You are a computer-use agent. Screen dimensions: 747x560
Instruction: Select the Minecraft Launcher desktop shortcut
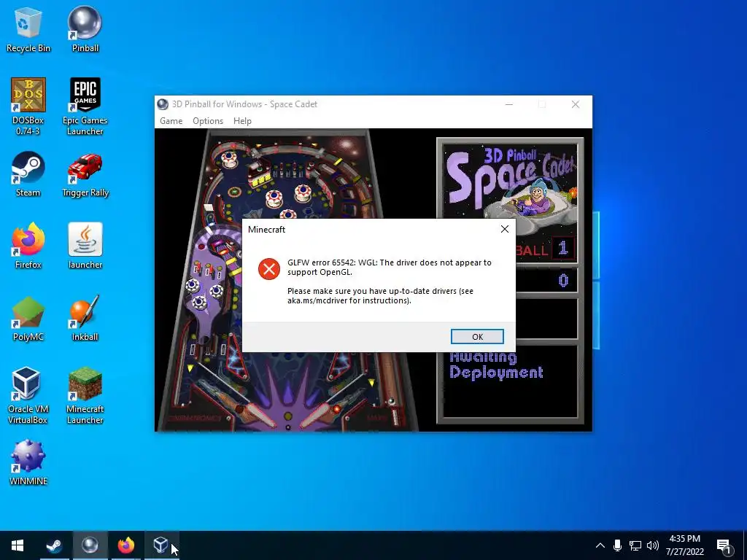tap(85, 395)
